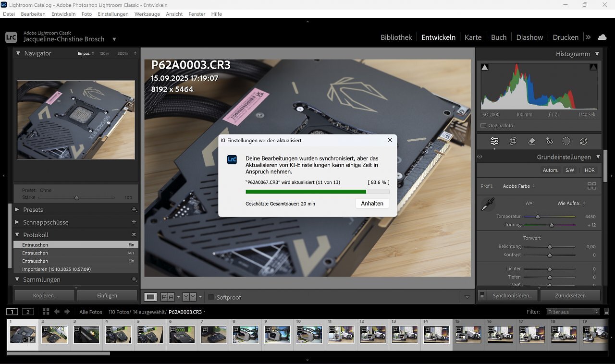
Task: Open second window display 2
Action: [x=28, y=312]
